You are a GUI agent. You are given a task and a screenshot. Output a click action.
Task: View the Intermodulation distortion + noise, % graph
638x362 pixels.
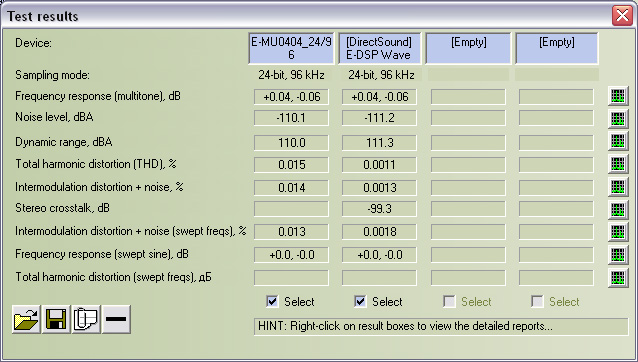coord(618,187)
